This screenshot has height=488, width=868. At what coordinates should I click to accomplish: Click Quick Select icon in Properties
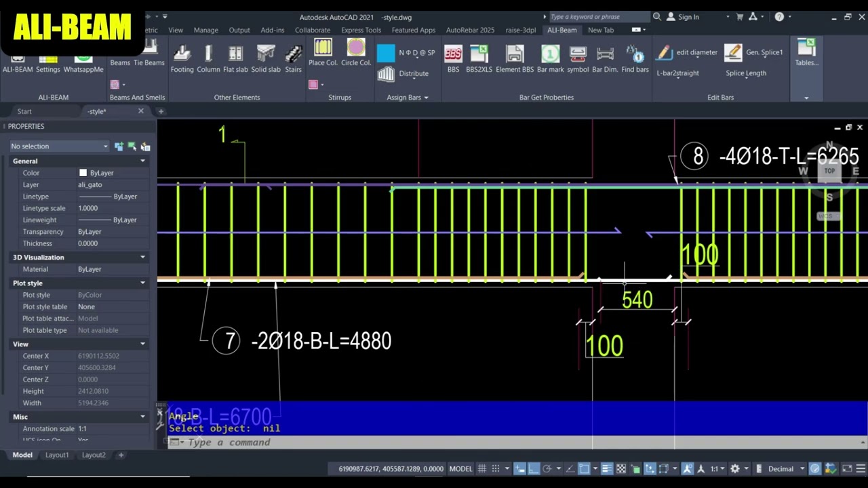point(145,146)
